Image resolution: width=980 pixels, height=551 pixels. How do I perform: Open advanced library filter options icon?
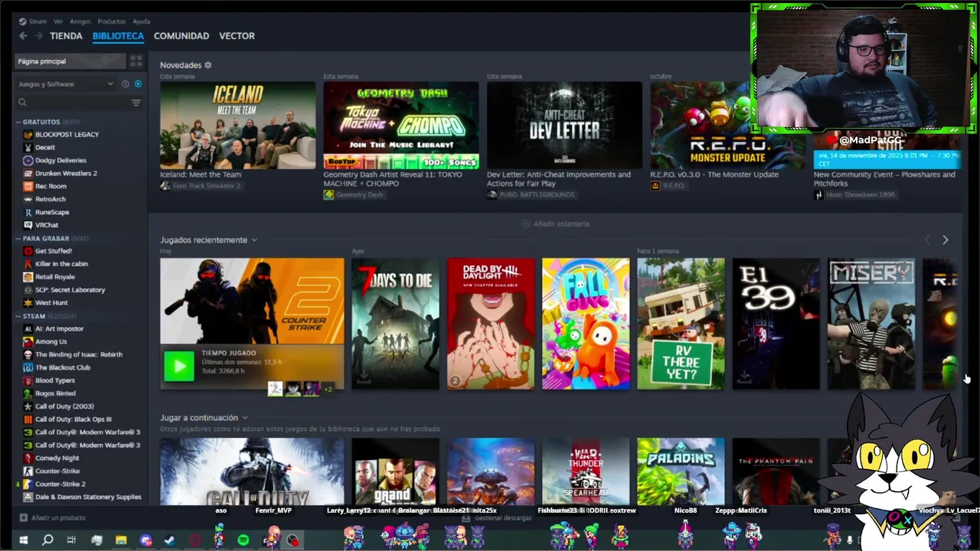[136, 103]
